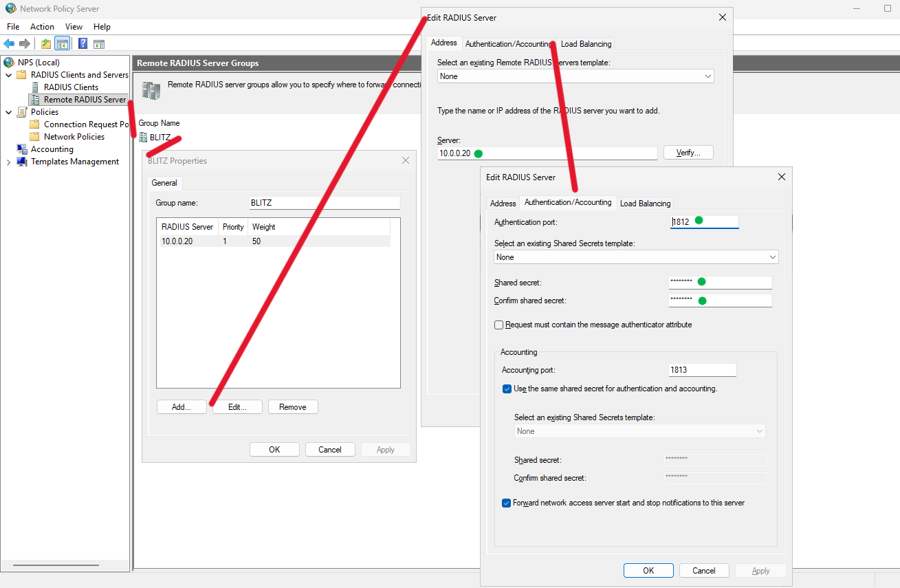The height and width of the screenshot is (588, 900).
Task: Click the Authentication port field showing 1812
Action: coord(704,222)
